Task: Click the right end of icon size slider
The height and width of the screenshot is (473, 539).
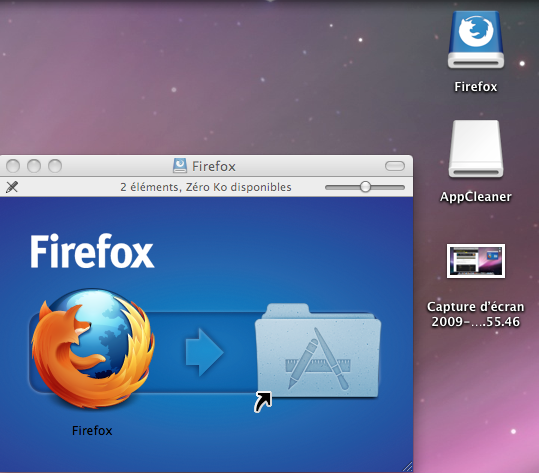Action: (402, 187)
